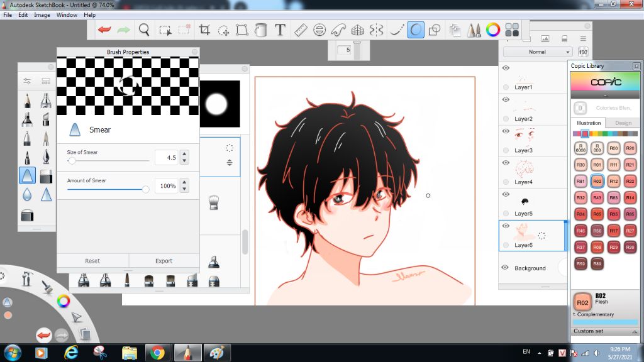Open the Help menu
This screenshot has width=644, height=362.
point(89,15)
